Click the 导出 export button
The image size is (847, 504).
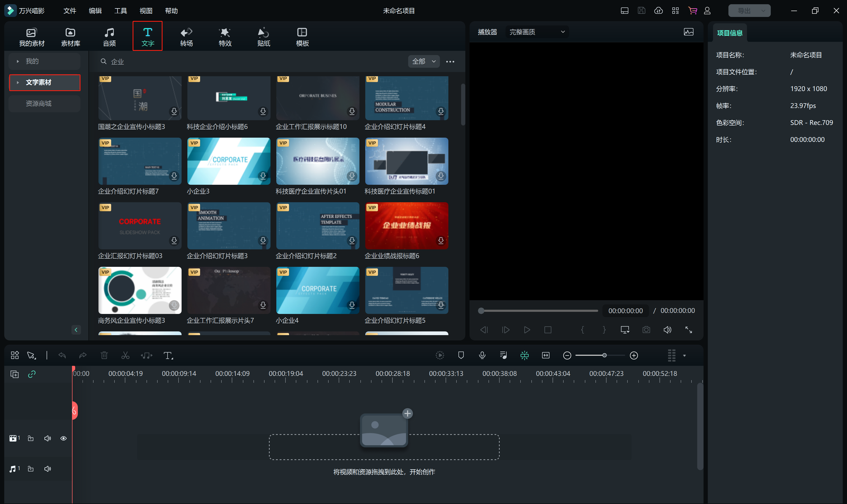tap(744, 11)
